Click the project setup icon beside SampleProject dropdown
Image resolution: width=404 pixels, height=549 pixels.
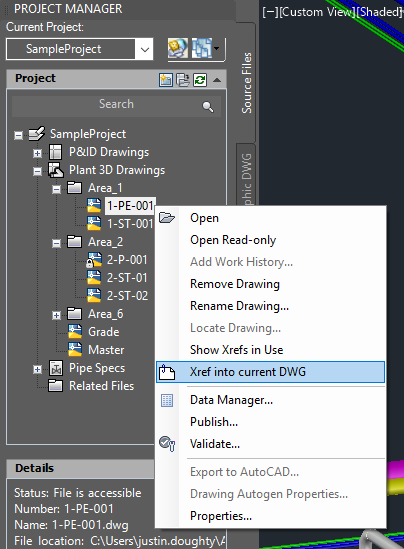coord(178,48)
